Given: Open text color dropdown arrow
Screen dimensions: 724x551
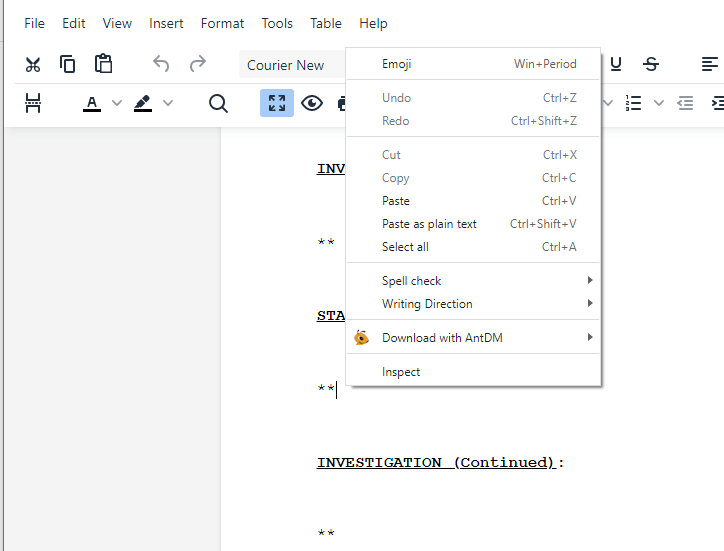Looking at the screenshot, I should coord(117,103).
